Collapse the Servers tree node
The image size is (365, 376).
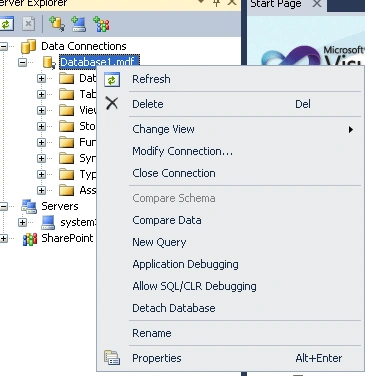pyautogui.click(x=4, y=206)
